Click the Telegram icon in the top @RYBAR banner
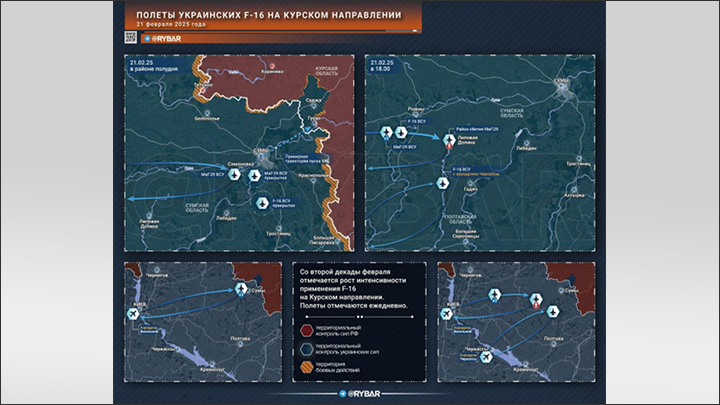Screen dimensions: 720x405 pos(147,39)
